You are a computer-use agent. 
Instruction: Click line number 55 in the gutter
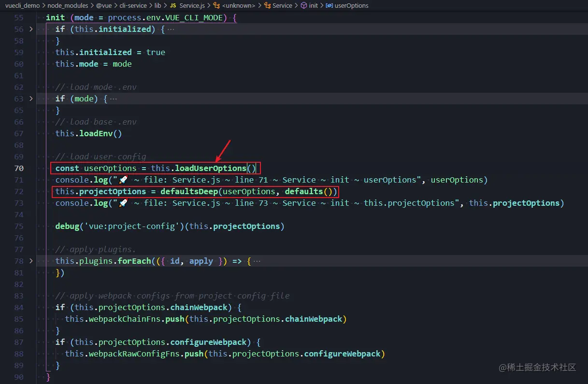(19, 17)
